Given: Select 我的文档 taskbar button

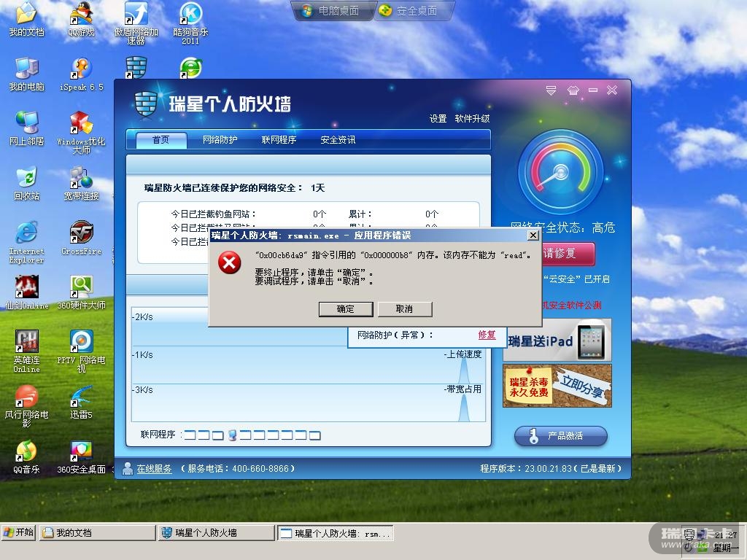Looking at the screenshot, I should pyautogui.click(x=97, y=533).
